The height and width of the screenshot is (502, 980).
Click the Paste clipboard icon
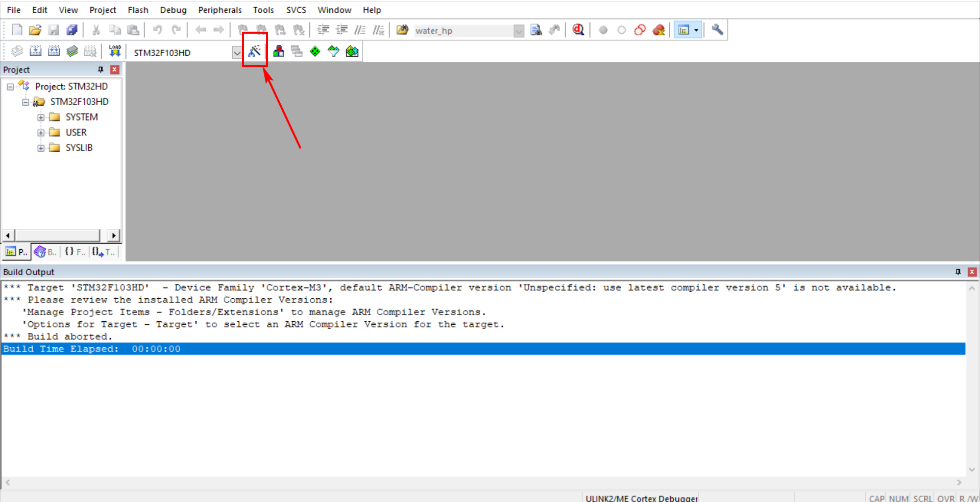(x=133, y=30)
